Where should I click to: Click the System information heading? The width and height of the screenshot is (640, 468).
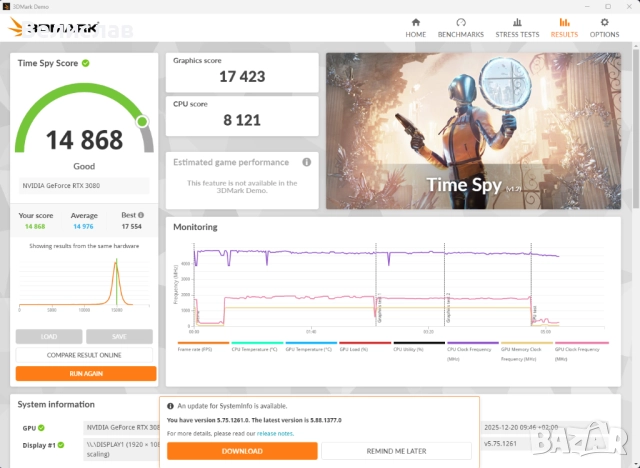pyautogui.click(x=56, y=404)
